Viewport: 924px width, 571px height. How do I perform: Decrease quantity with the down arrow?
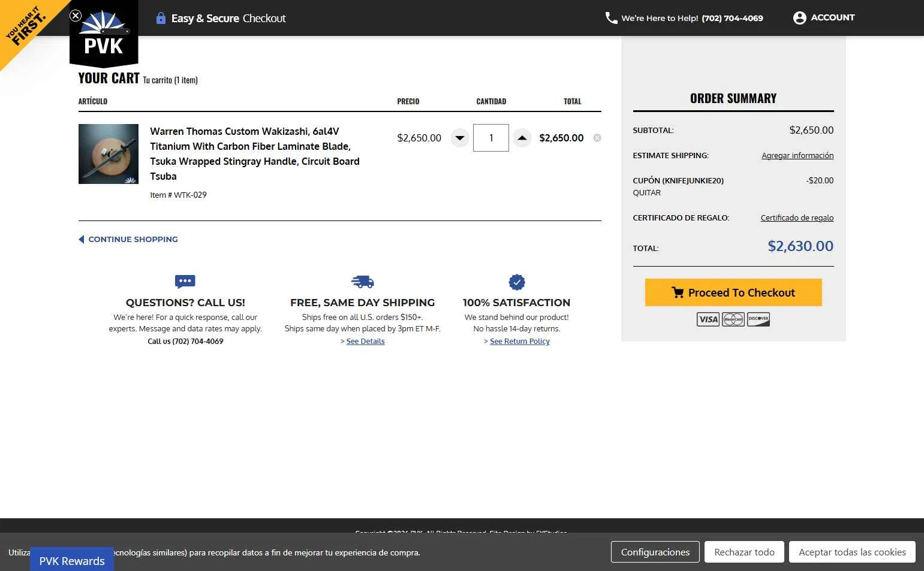click(x=460, y=138)
